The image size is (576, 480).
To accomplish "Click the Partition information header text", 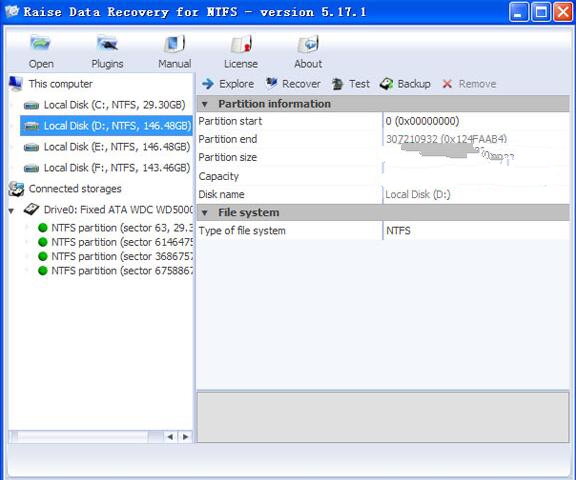I will [274, 104].
